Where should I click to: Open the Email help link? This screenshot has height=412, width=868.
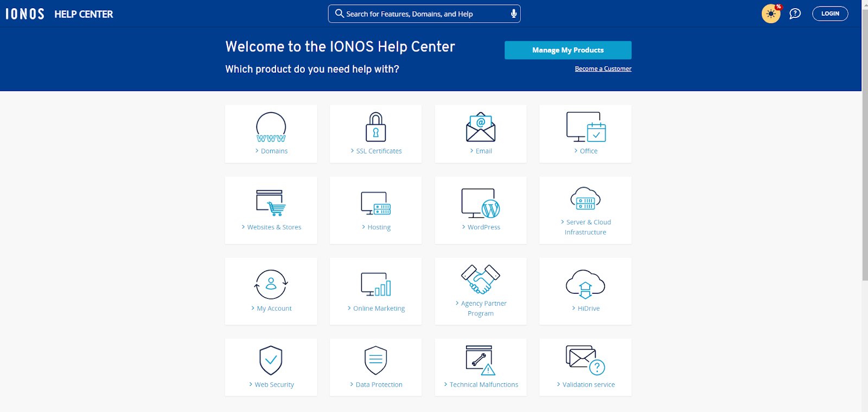point(481,151)
